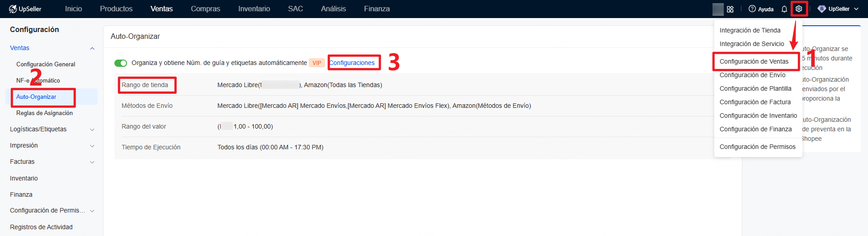Expand the Logísticas/Etiquetas section
The width and height of the screenshot is (868, 236).
tap(92, 130)
